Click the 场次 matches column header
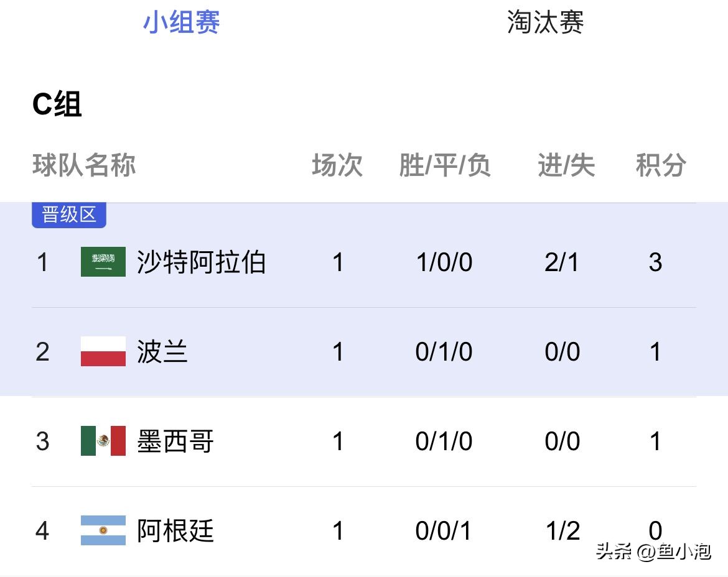This screenshot has width=728, height=577. coord(338,165)
